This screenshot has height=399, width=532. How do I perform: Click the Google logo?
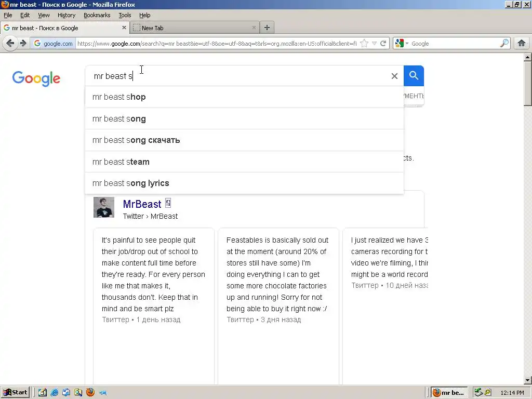[36, 79]
